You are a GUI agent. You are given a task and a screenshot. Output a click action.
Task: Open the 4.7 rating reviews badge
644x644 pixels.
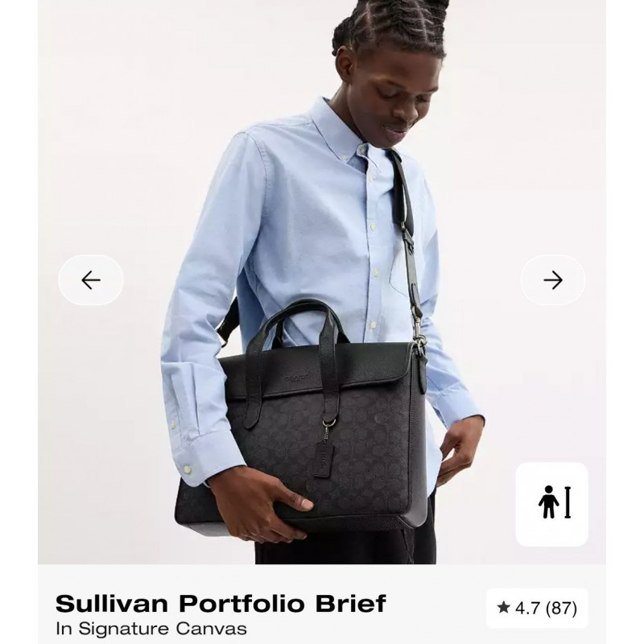click(537, 609)
